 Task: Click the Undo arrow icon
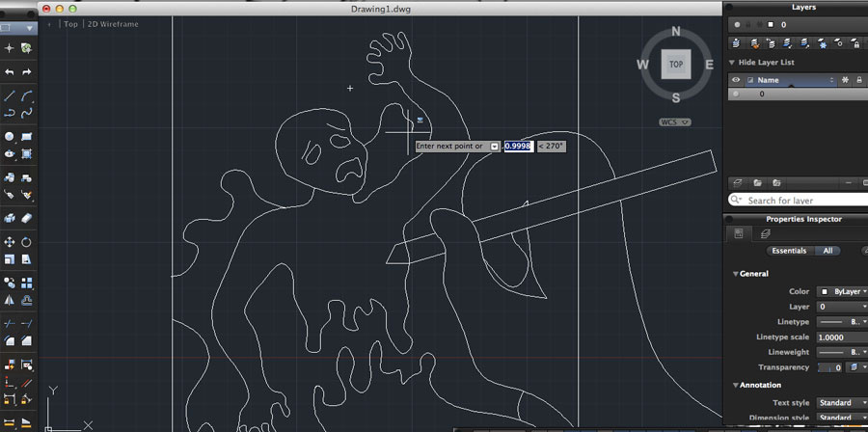click(x=10, y=72)
